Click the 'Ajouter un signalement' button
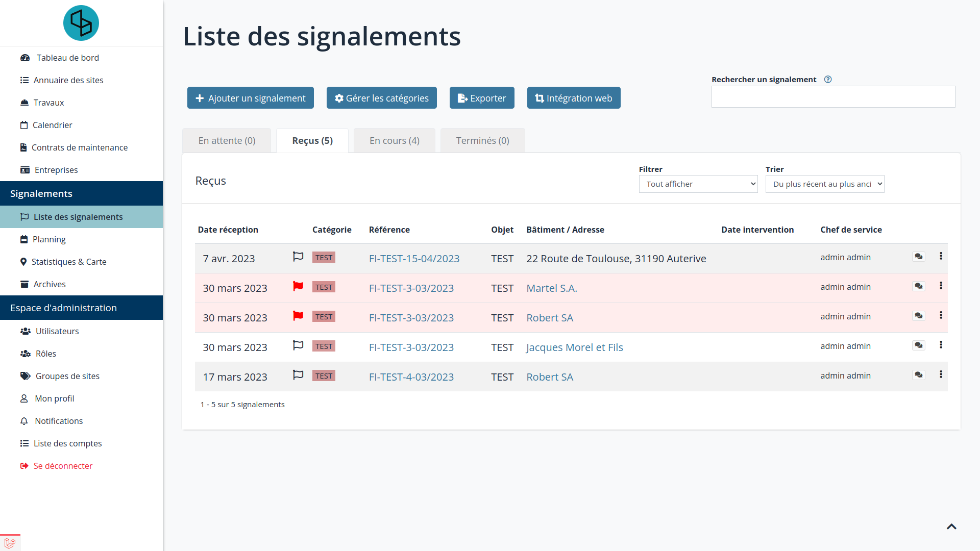This screenshot has width=980, height=551. [250, 98]
